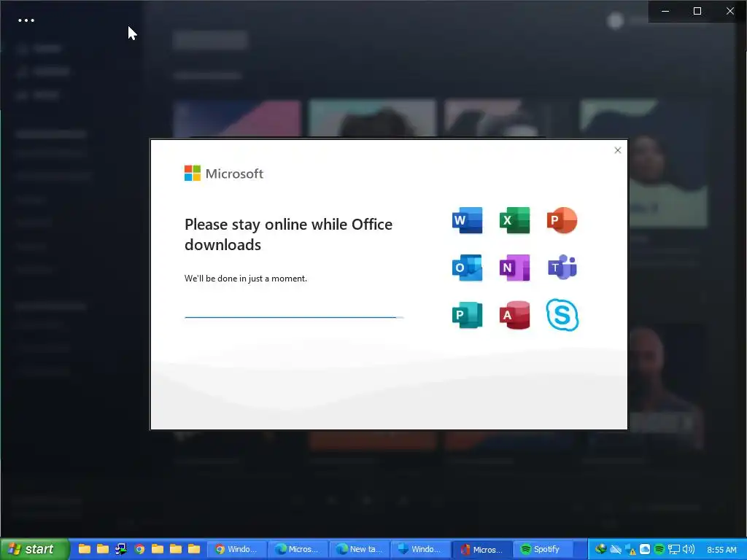Image resolution: width=747 pixels, height=560 pixels.
Task: Click the network tray icon
Action: coord(673,550)
